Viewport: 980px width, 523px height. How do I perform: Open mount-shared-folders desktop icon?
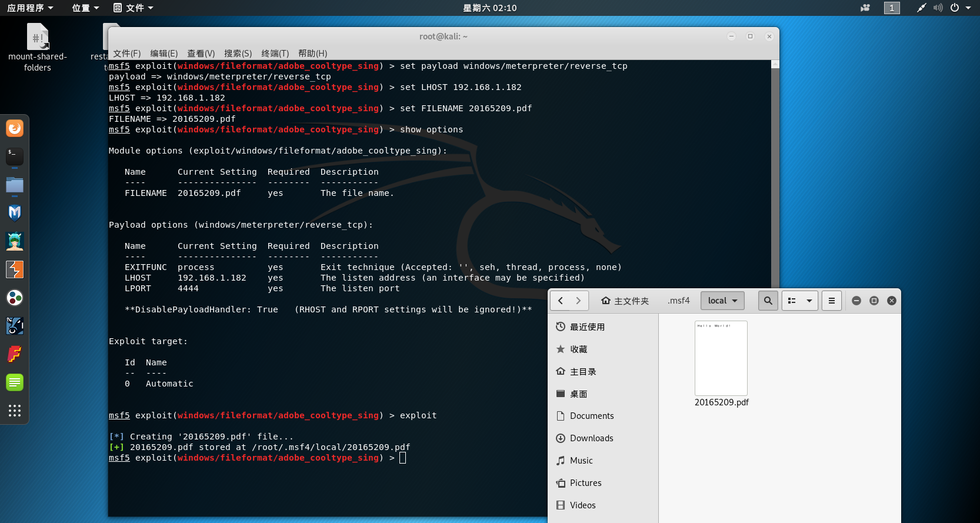coord(38,48)
